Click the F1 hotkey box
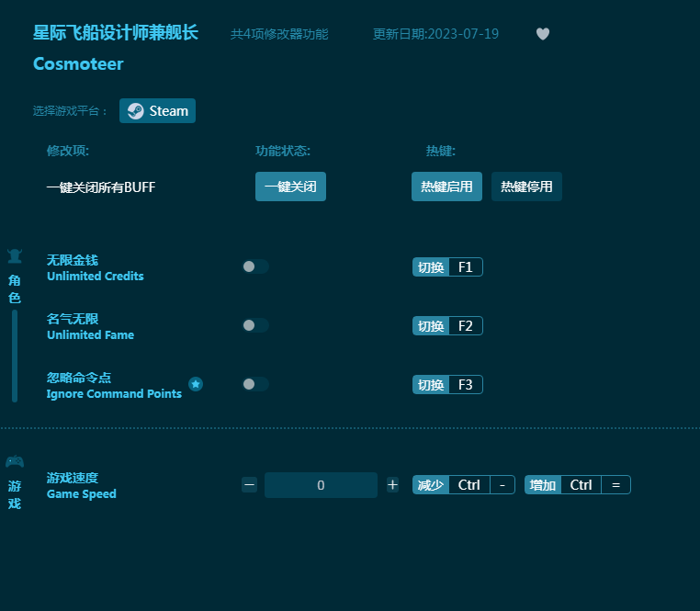This screenshot has width=700, height=611. coord(466,267)
